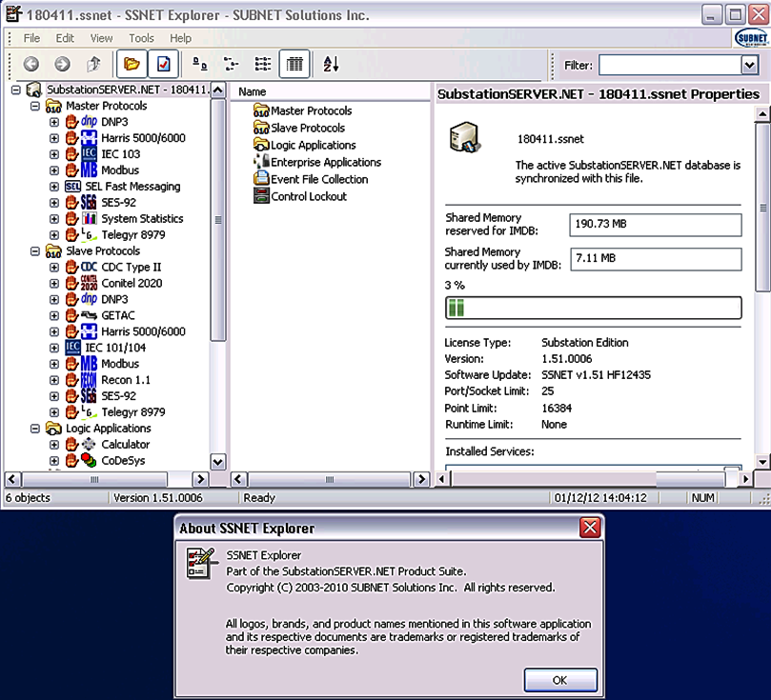771x700 pixels.
Task: Select the Logic Applications icon in the Name list
Action: (x=261, y=146)
